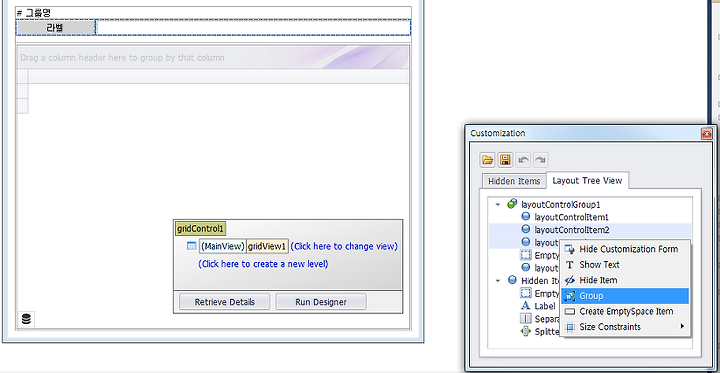Click the Hide Customization Form menu icon
Viewport: 720px width, 373px height.
tap(570, 249)
